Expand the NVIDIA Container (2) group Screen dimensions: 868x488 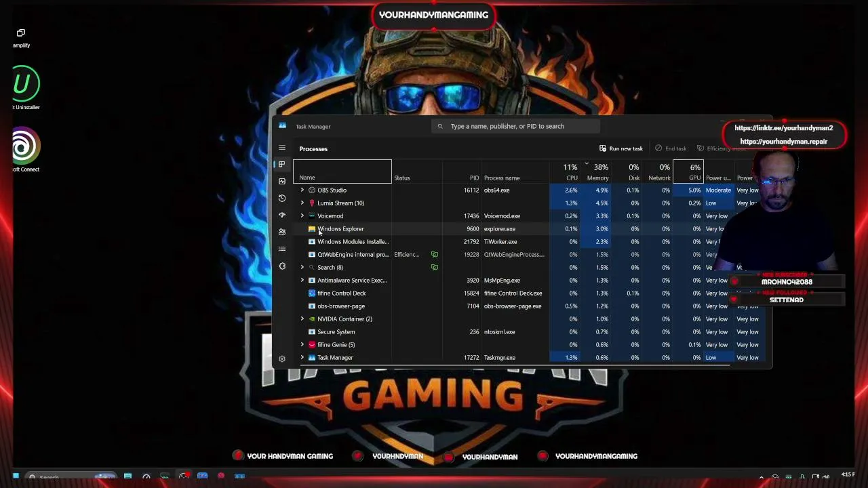click(x=302, y=319)
